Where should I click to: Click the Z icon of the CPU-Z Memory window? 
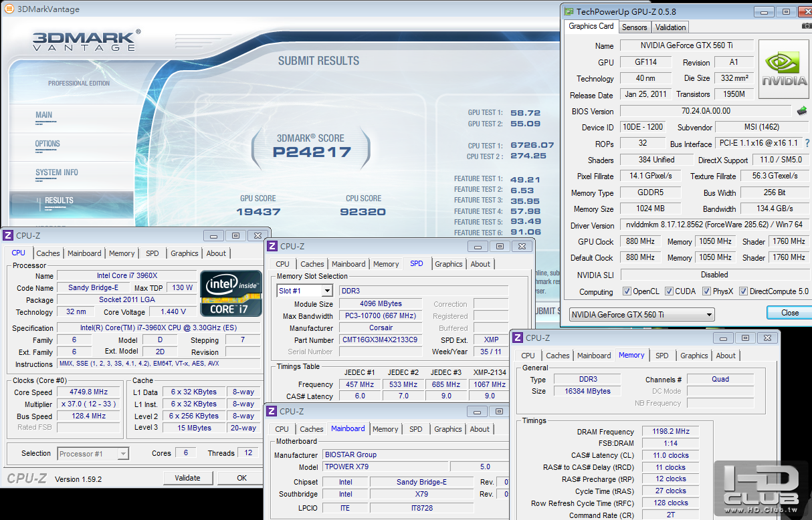[x=518, y=338]
